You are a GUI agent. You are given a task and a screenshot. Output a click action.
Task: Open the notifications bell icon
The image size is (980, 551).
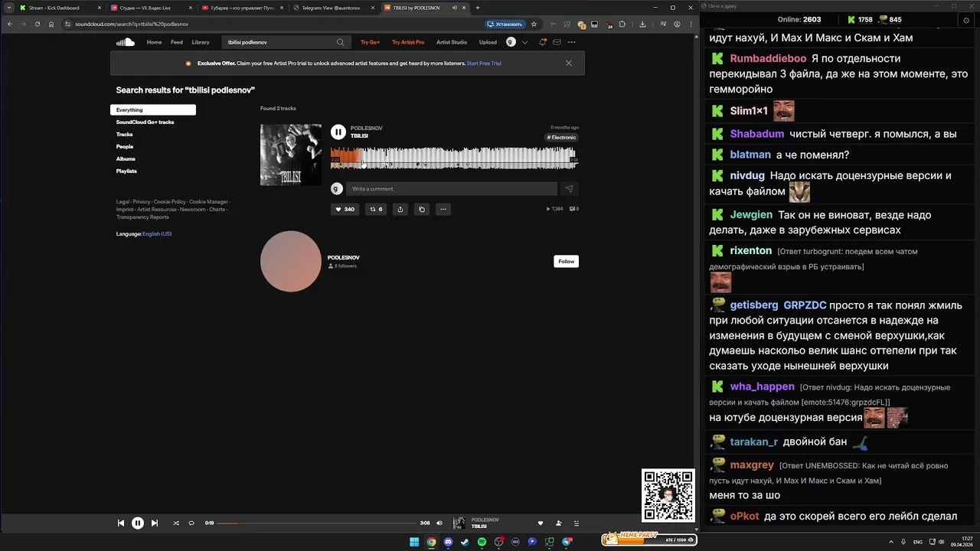tap(543, 42)
